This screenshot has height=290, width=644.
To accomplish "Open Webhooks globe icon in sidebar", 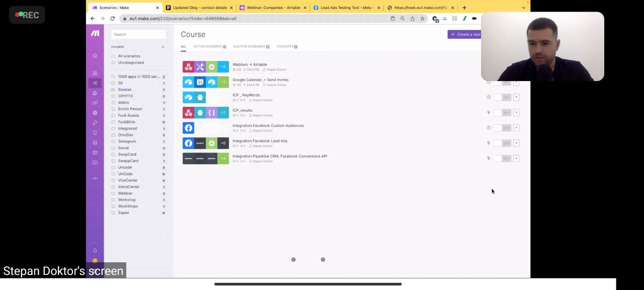I will [95, 113].
